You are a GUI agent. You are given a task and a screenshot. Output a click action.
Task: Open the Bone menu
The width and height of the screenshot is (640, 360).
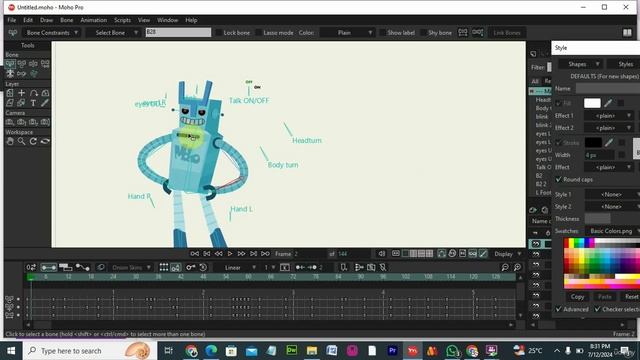pyautogui.click(x=67, y=20)
